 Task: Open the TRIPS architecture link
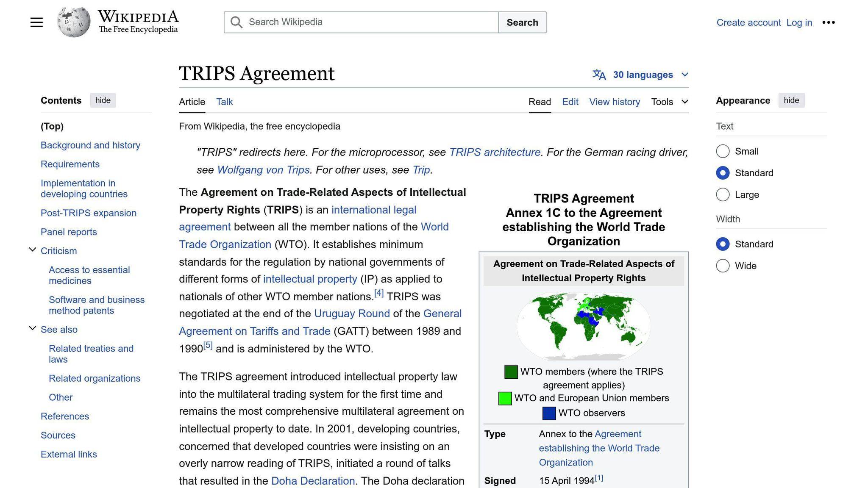pyautogui.click(x=495, y=152)
